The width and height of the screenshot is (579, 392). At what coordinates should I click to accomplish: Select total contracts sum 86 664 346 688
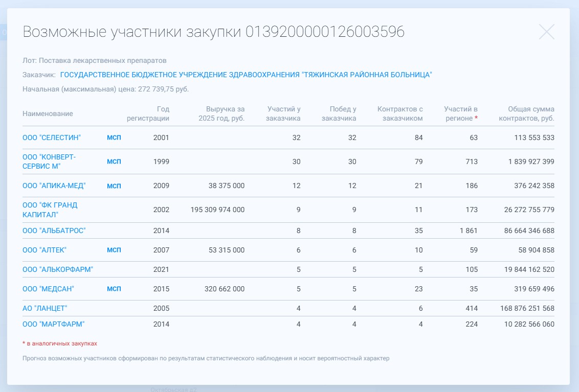tap(529, 230)
